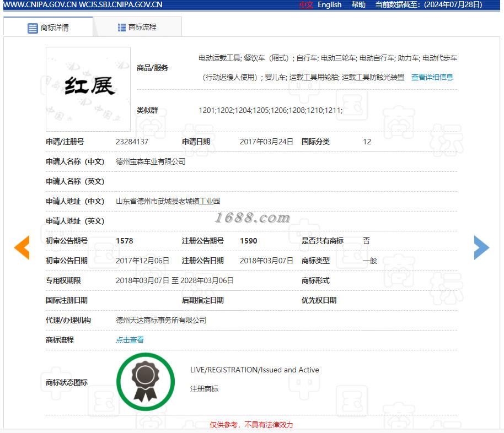Click the 商标详情 tab document icon
The width and height of the screenshot is (504, 433).
pos(33,28)
